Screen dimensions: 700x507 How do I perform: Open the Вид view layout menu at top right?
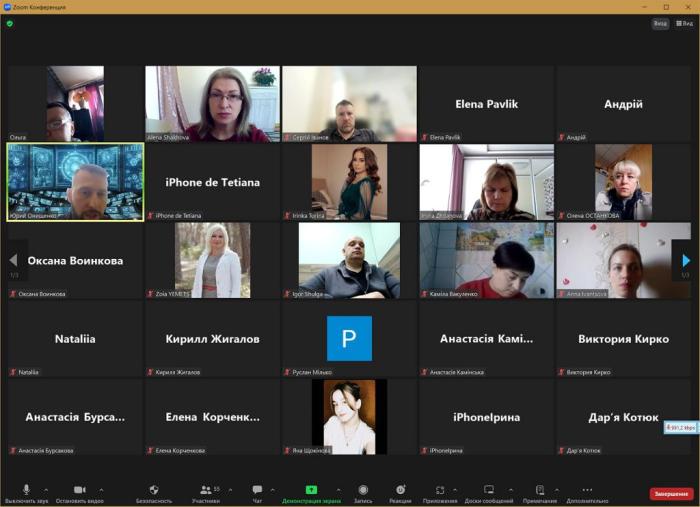[x=685, y=23]
